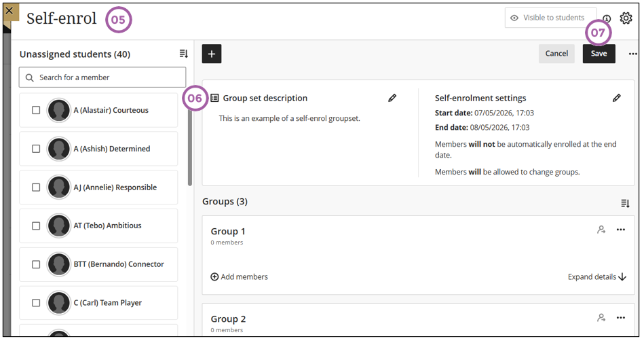The width and height of the screenshot is (644, 341).
Task: Click the info icon beside visibility
Action: pyautogui.click(x=607, y=18)
